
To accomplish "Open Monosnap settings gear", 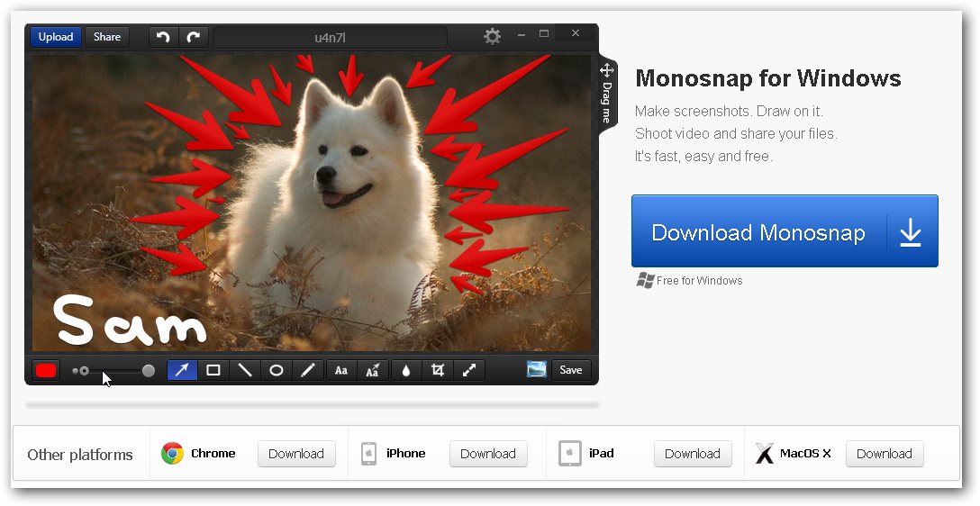I will click(493, 36).
